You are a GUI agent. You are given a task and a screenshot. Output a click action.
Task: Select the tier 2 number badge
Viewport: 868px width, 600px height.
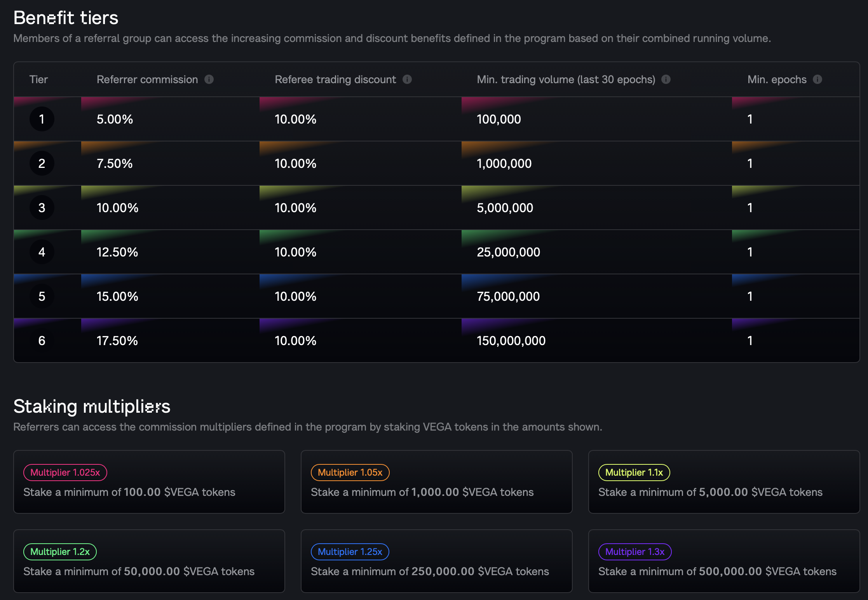point(42,163)
